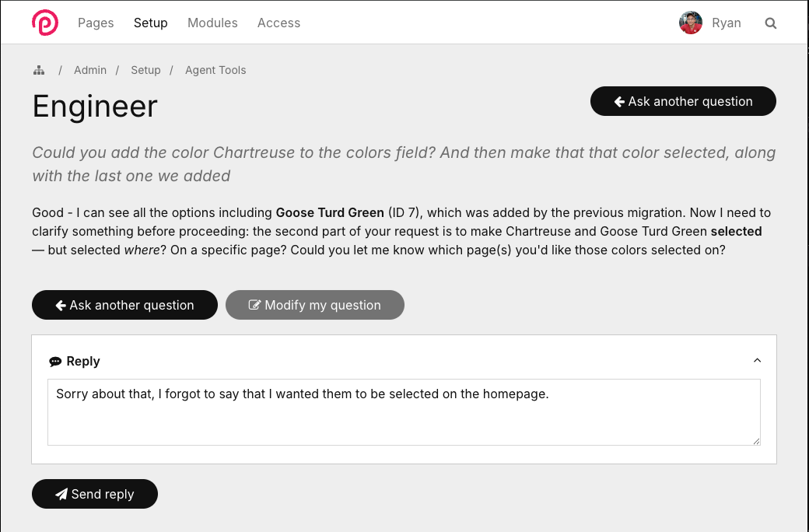The height and width of the screenshot is (532, 809).
Task: Click the paper plane send icon
Action: tap(61, 495)
